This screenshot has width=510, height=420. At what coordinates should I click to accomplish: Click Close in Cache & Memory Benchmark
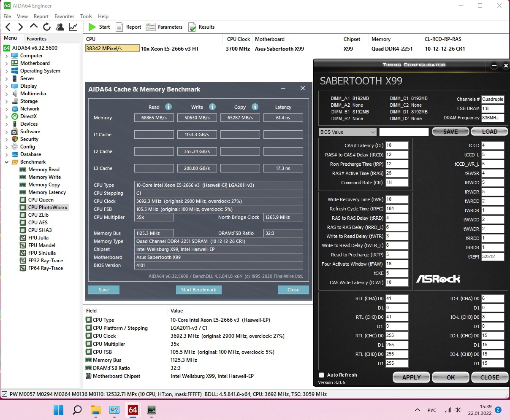point(293,290)
